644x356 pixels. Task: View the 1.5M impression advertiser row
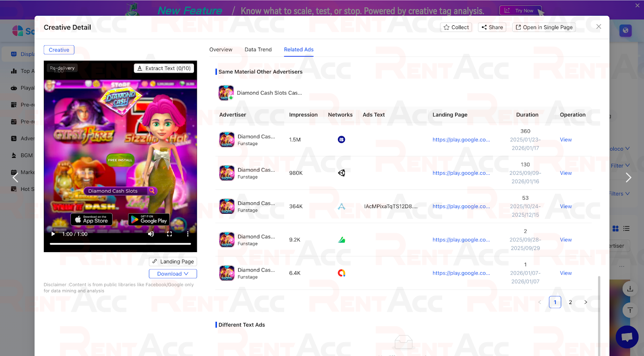pos(566,140)
